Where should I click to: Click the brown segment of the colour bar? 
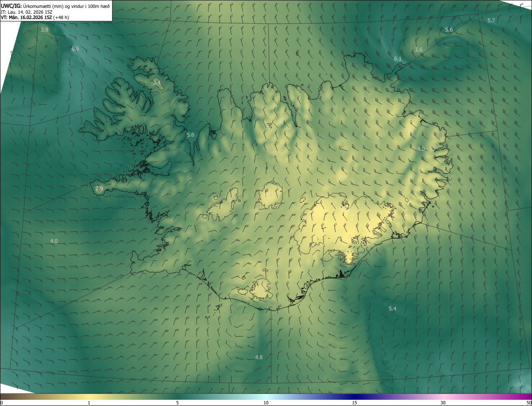tap(17, 396)
